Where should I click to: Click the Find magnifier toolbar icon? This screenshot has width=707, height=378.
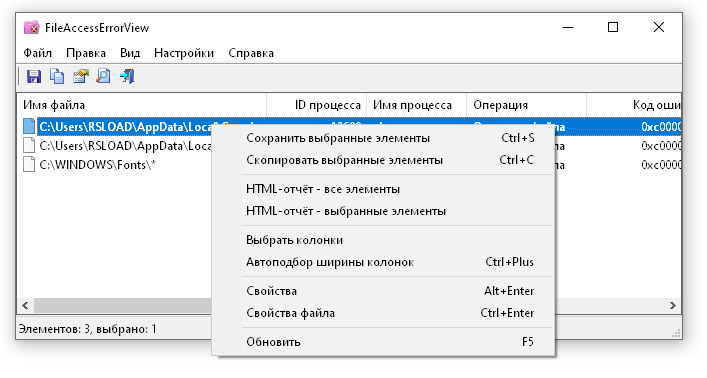tap(104, 76)
